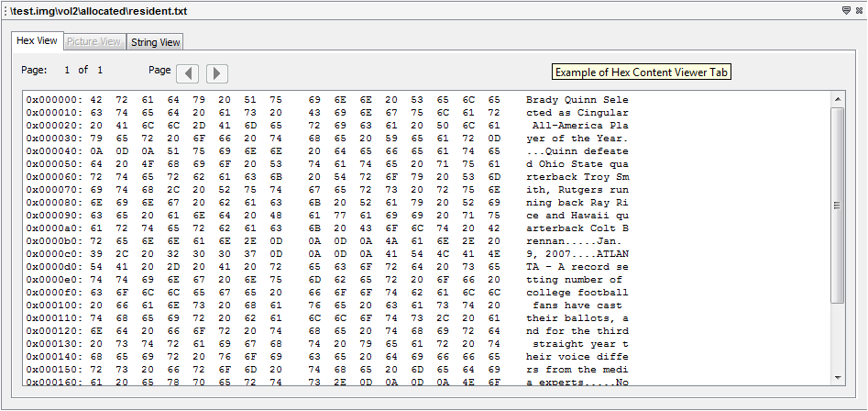Viewport: 868px width, 411px height.
Task: Minimize the content viewer panel
Action: pos(846,10)
